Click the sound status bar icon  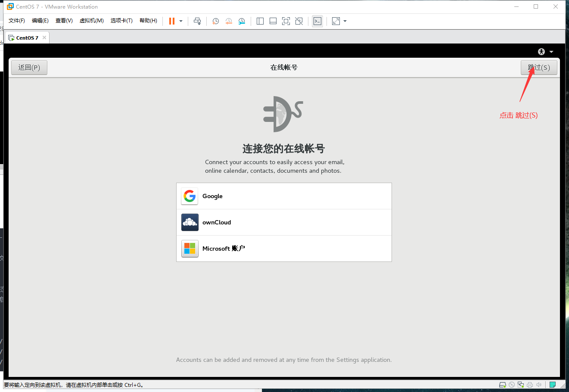pos(539,384)
